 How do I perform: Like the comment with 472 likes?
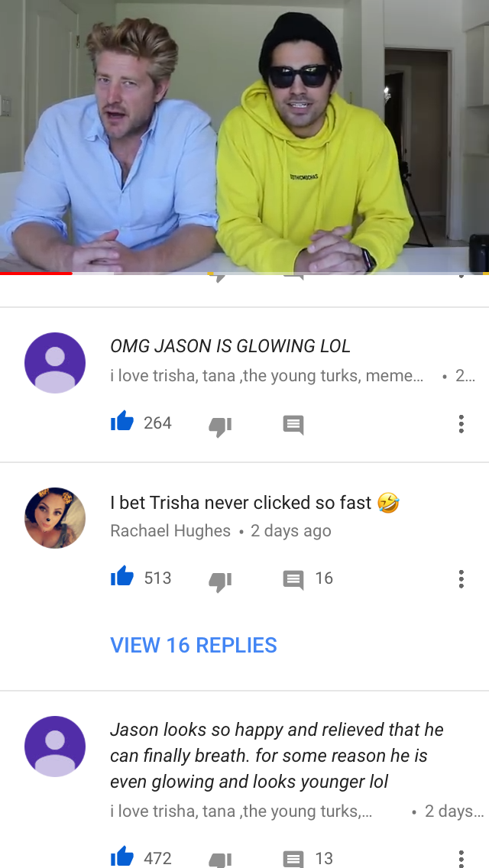[x=121, y=857]
